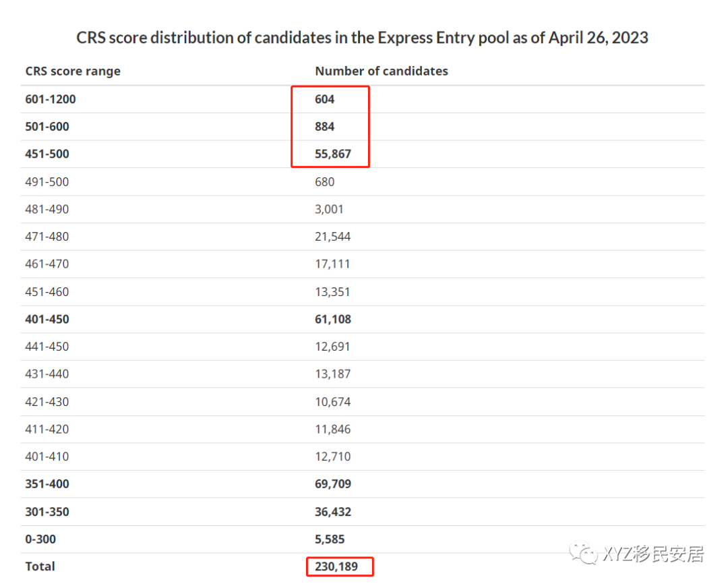Select the 601-1200 score range row
This screenshot has height=586, width=728.
[x=363, y=99]
